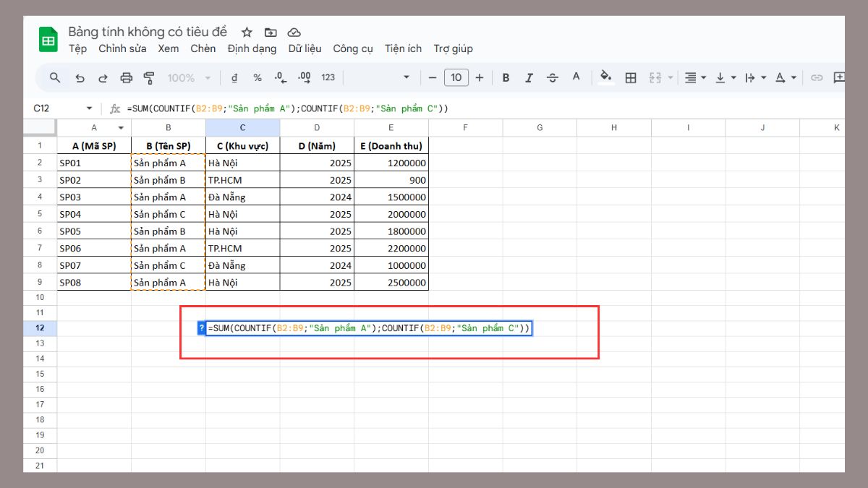Increase font size with plus button
Image resolution: width=868 pixels, height=488 pixels.
pyautogui.click(x=479, y=78)
